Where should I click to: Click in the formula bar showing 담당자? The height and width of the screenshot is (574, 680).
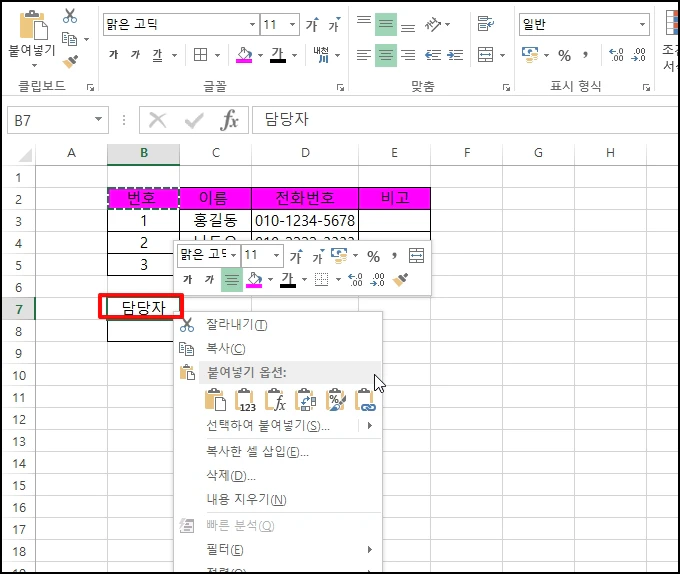pyautogui.click(x=465, y=120)
